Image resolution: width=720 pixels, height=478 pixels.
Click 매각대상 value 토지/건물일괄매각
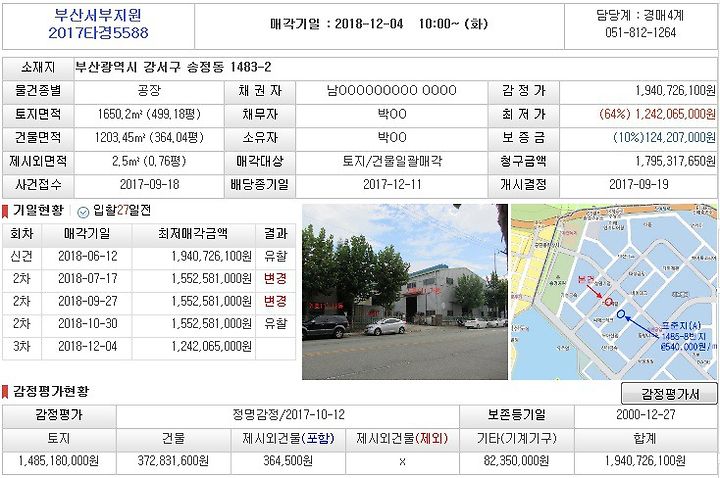point(392,161)
